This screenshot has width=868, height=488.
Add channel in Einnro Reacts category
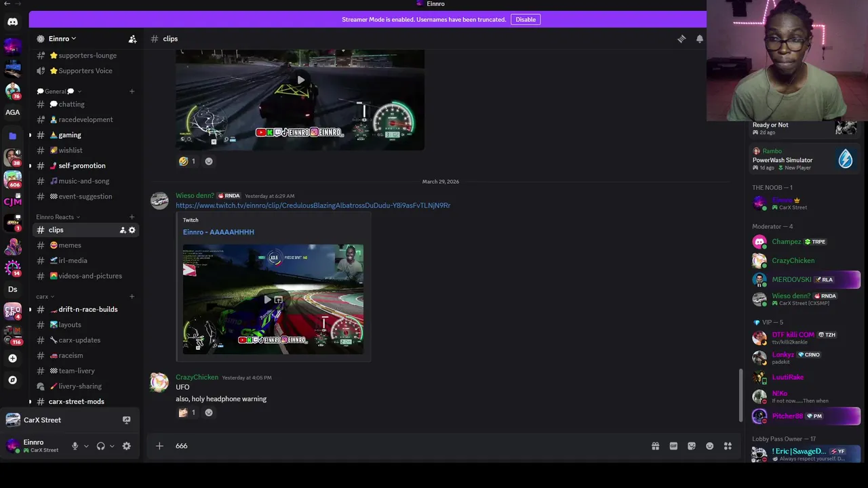coord(132,217)
